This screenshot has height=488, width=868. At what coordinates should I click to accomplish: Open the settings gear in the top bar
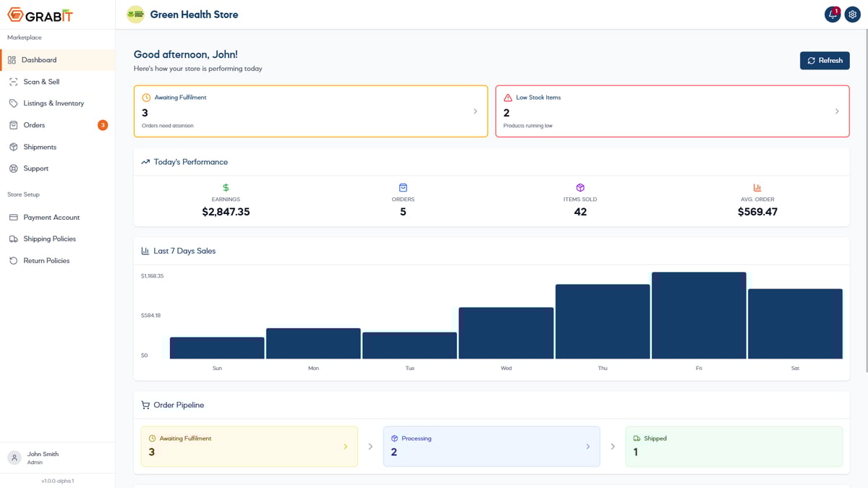(852, 14)
